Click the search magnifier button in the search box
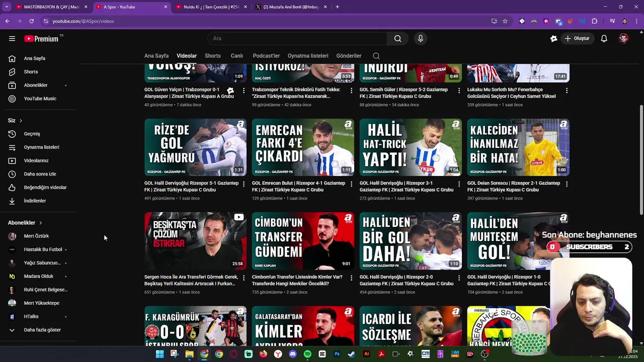 (x=397, y=39)
